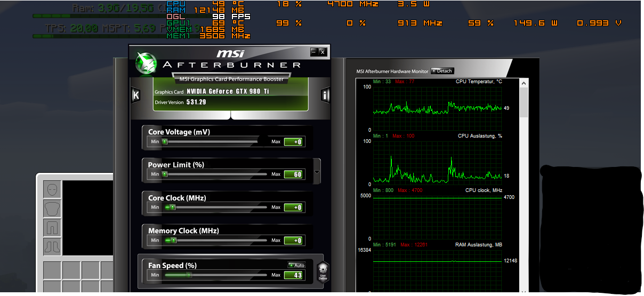644x296 pixels.
Task: Click the CPU Temperatur graph
Action: [437, 108]
